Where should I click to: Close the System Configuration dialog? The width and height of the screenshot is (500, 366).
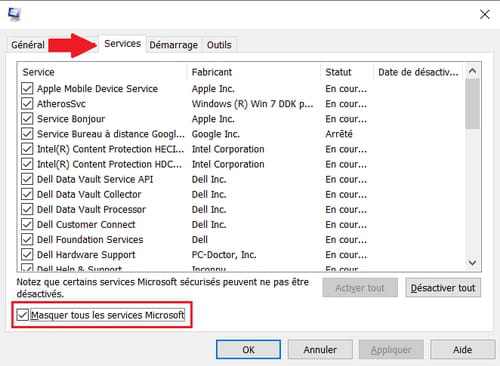pos(484,14)
